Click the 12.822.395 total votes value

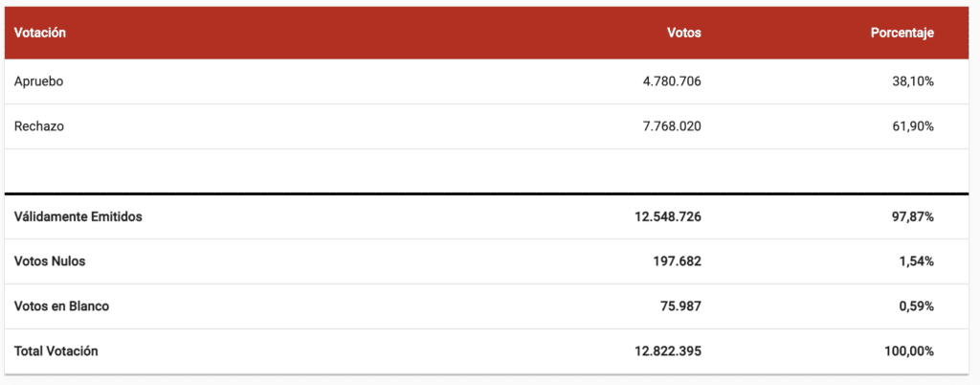coord(668,351)
